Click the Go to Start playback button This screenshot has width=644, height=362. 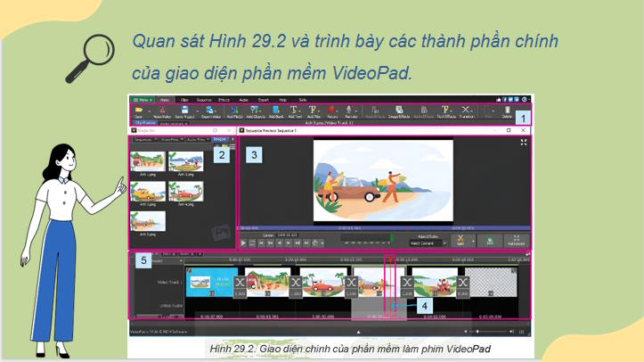coord(261,243)
